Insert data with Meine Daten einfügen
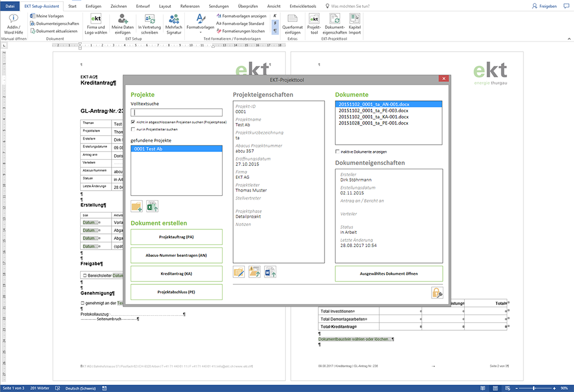This screenshot has height=392, width=574. click(x=123, y=24)
